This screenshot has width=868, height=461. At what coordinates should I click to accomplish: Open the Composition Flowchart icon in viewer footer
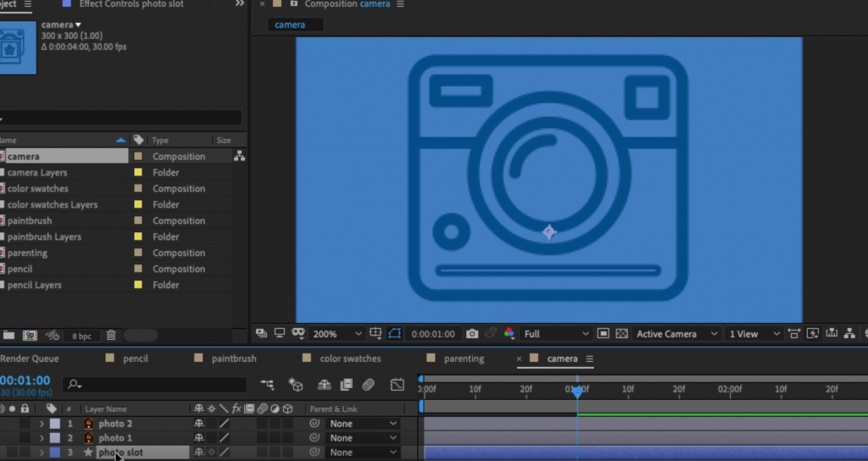(849, 334)
